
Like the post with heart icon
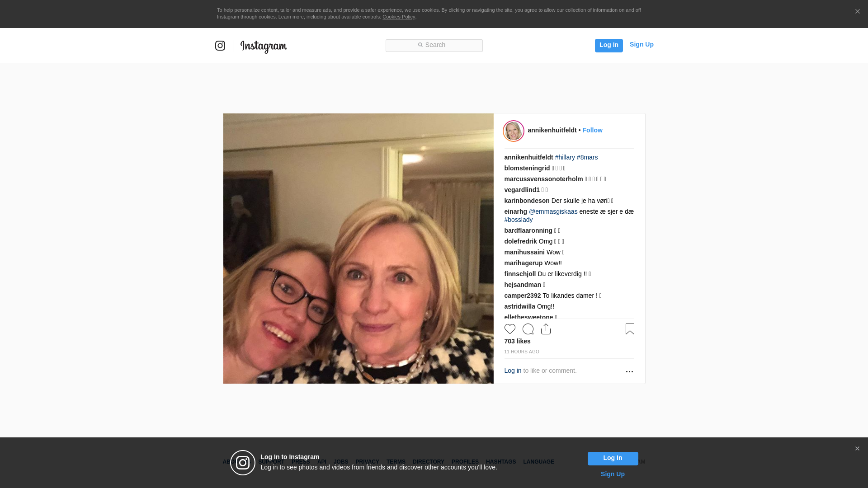click(510, 329)
